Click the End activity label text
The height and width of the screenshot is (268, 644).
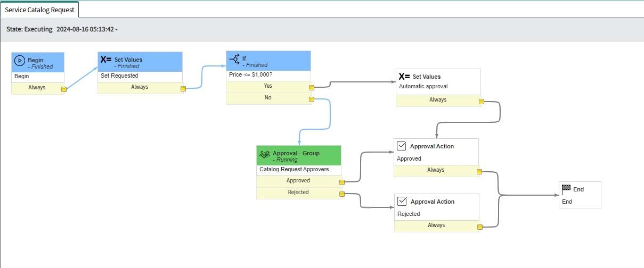point(567,202)
